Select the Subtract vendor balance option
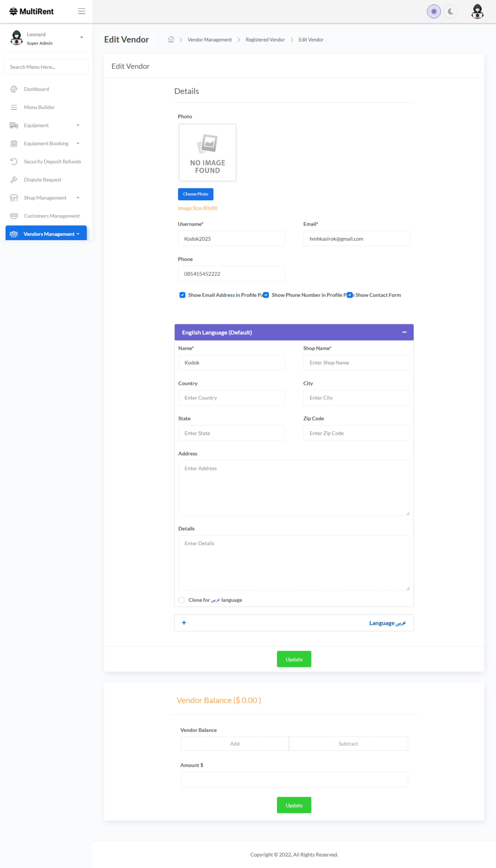 [348, 744]
